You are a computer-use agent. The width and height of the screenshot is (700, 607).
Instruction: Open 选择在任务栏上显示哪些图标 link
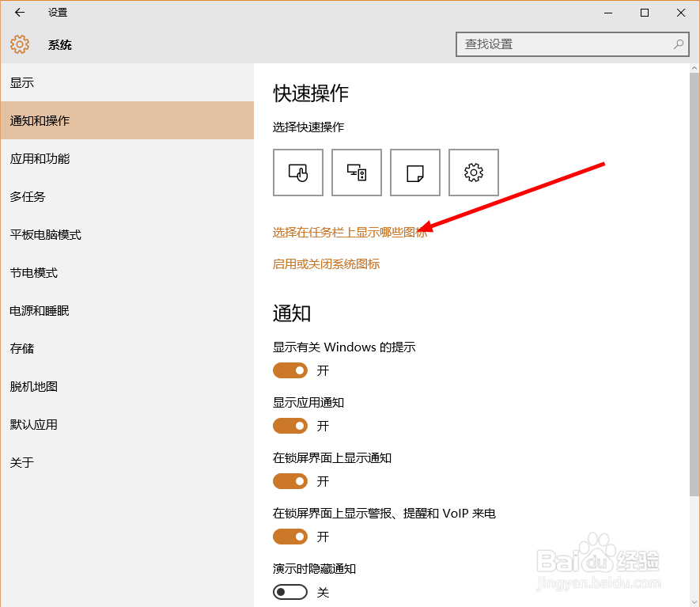[352, 232]
